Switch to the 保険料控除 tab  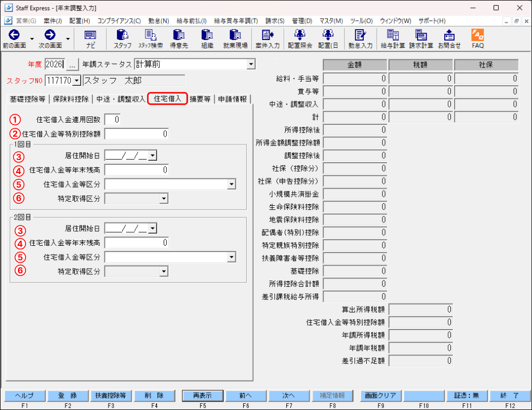(x=71, y=99)
